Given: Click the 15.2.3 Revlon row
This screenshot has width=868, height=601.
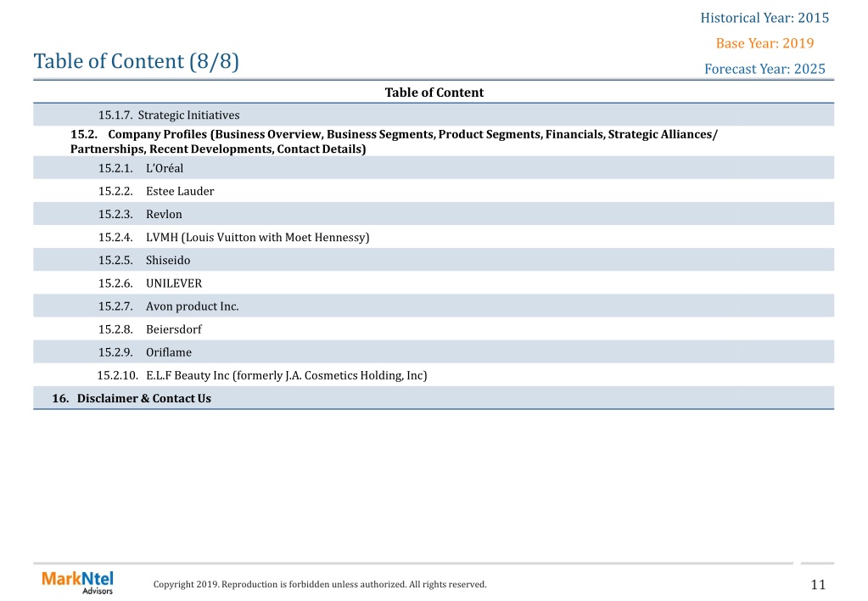Looking at the screenshot, I should 434,214.
